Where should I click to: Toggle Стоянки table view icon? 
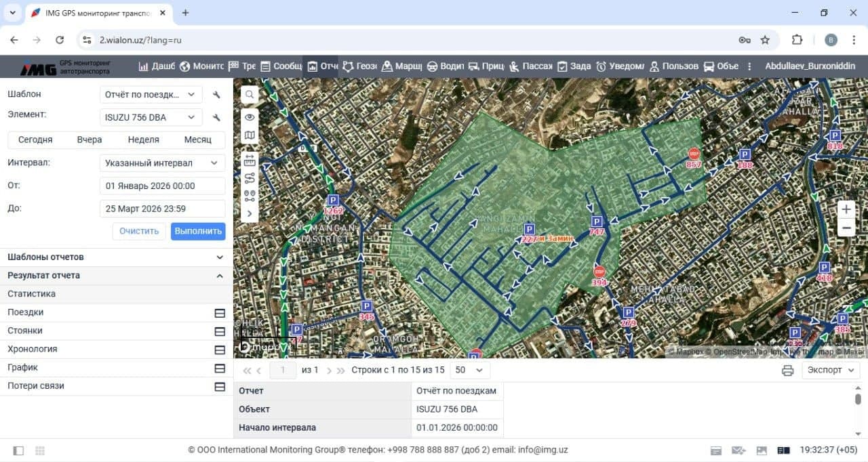point(219,331)
